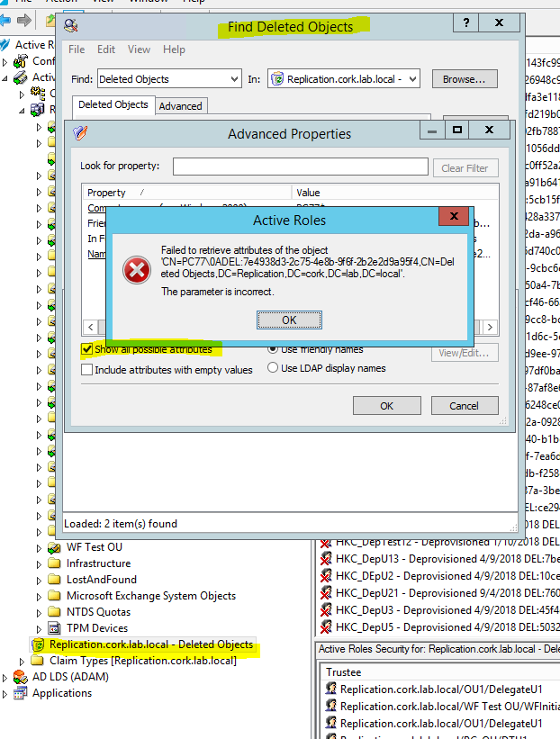Image resolution: width=560 pixels, height=739 pixels.
Task: Open the Find type dropdown
Action: tap(232, 79)
